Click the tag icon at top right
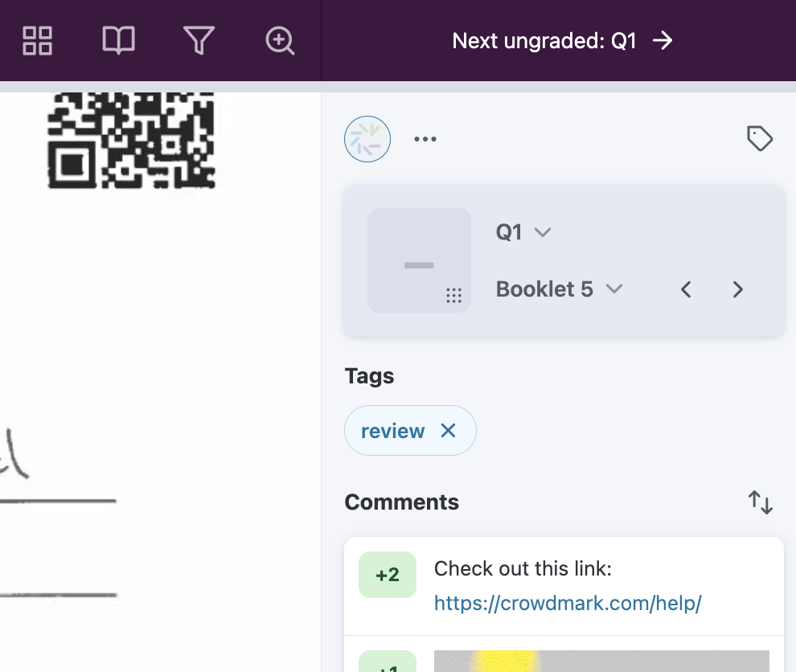Screen dimensions: 796x672 [759, 138]
